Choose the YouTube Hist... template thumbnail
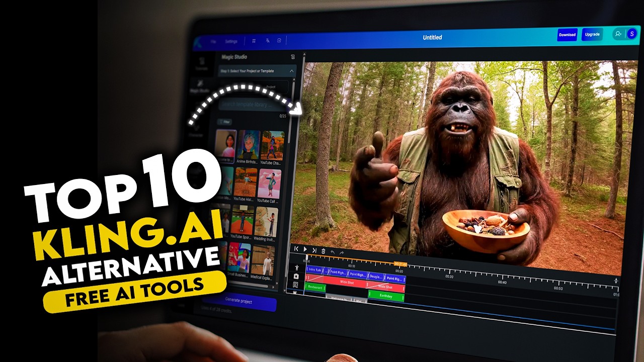Image resolution: width=644 pixels, height=362 pixels. pyautogui.click(x=246, y=182)
